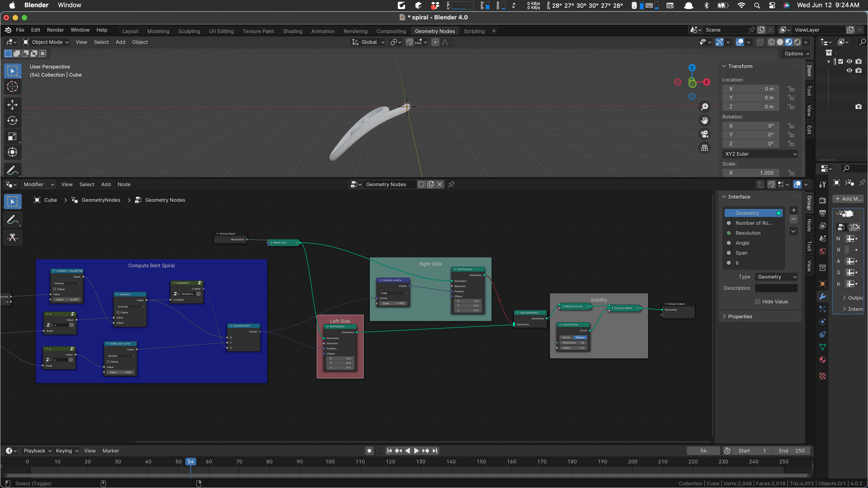This screenshot has width=868, height=488.
Task: Lock the Location X axis
Action: 791,89
